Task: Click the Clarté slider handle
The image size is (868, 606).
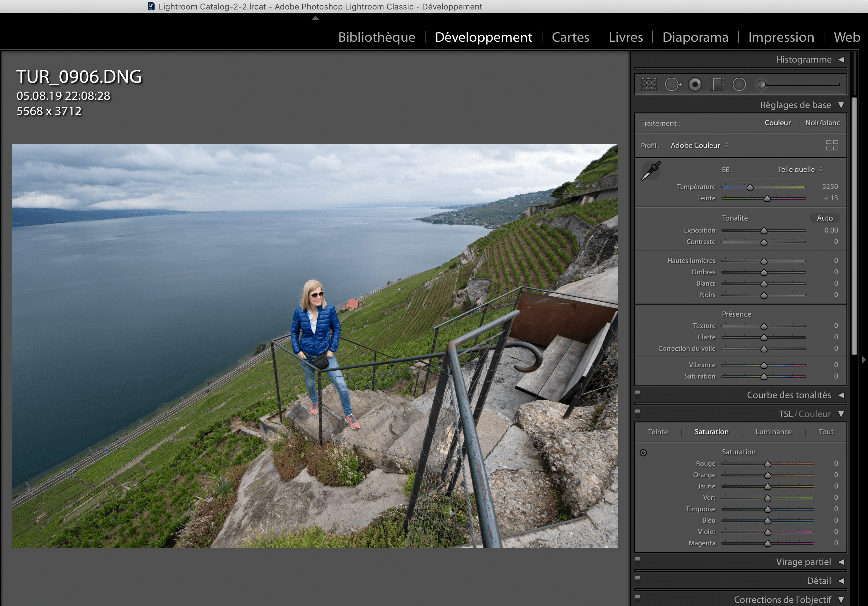Action: pos(764,337)
